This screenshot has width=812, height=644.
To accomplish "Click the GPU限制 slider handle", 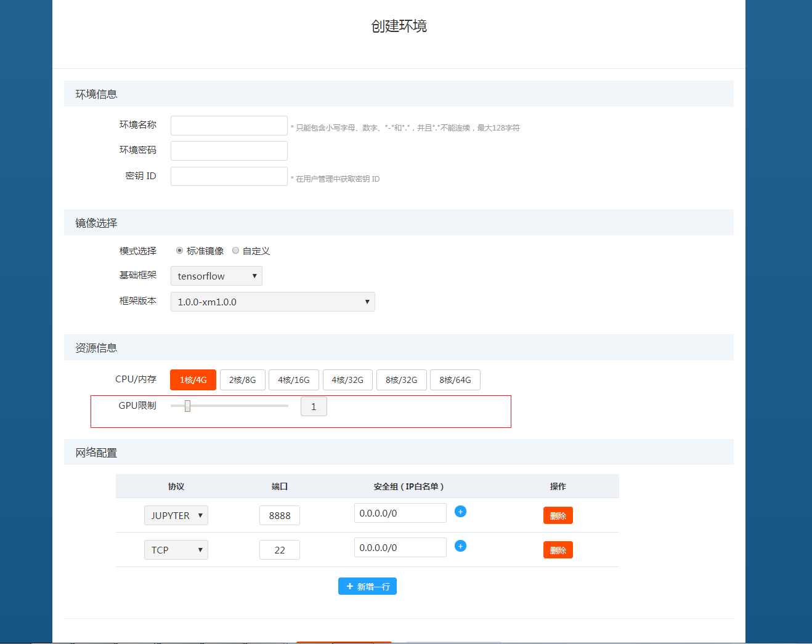I will (188, 406).
